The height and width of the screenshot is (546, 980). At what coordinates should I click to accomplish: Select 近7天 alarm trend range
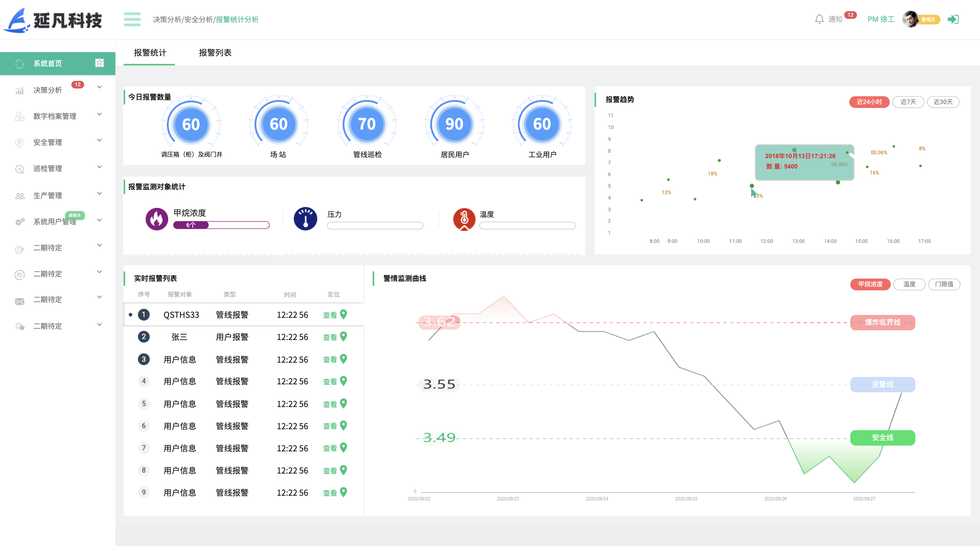(908, 102)
